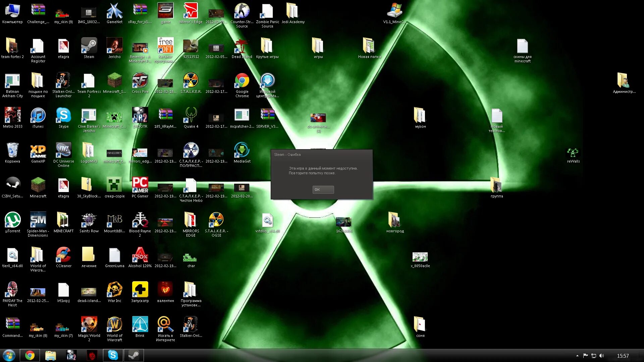Open the Steam desktop shortcut
644x362 pixels.
click(x=89, y=45)
